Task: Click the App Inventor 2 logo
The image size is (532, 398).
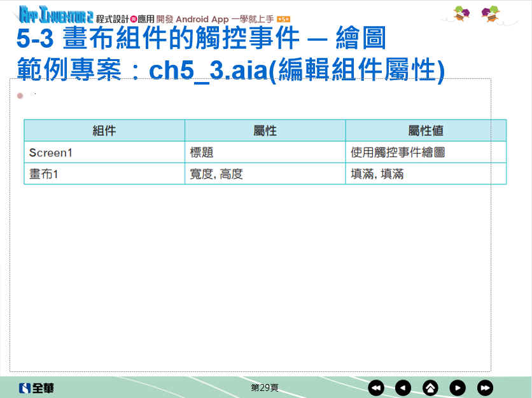Action: pos(56,14)
